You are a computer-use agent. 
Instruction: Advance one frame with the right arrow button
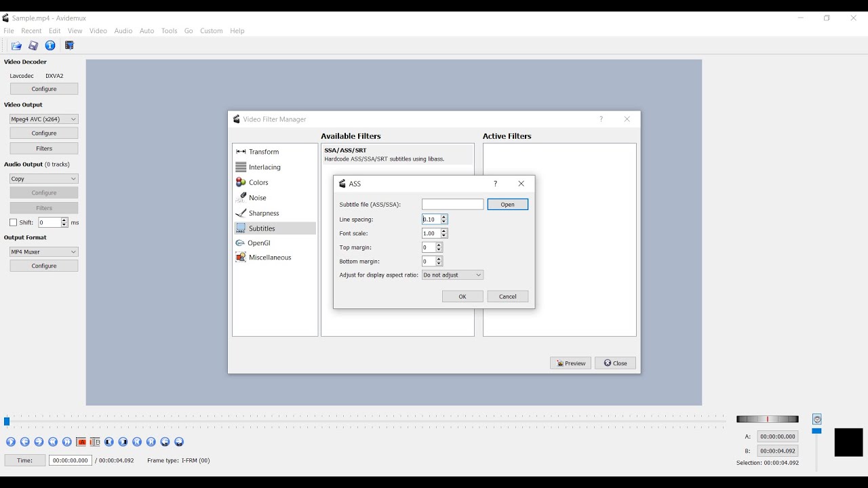39,442
